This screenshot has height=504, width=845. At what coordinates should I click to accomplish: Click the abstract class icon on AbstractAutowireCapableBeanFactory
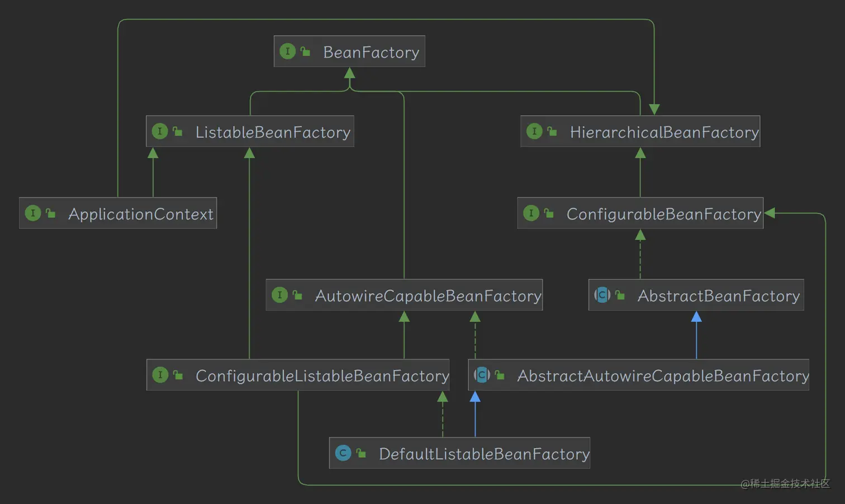[482, 374]
